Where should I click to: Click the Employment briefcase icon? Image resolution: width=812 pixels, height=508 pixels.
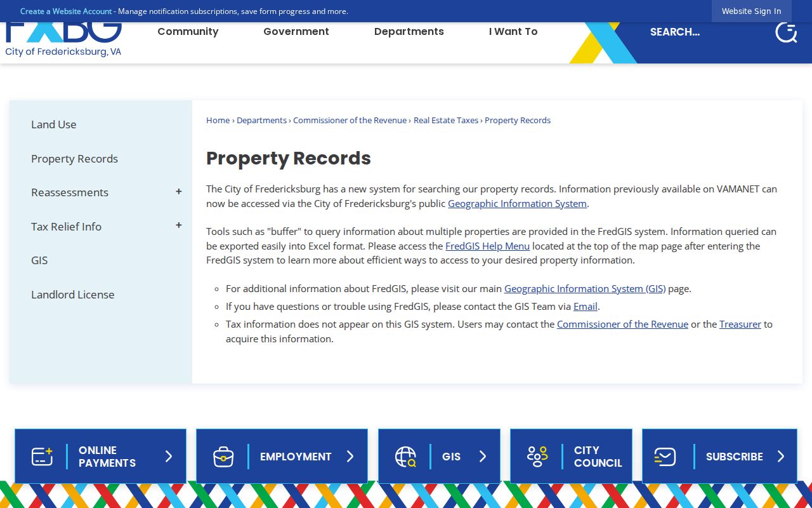223,456
